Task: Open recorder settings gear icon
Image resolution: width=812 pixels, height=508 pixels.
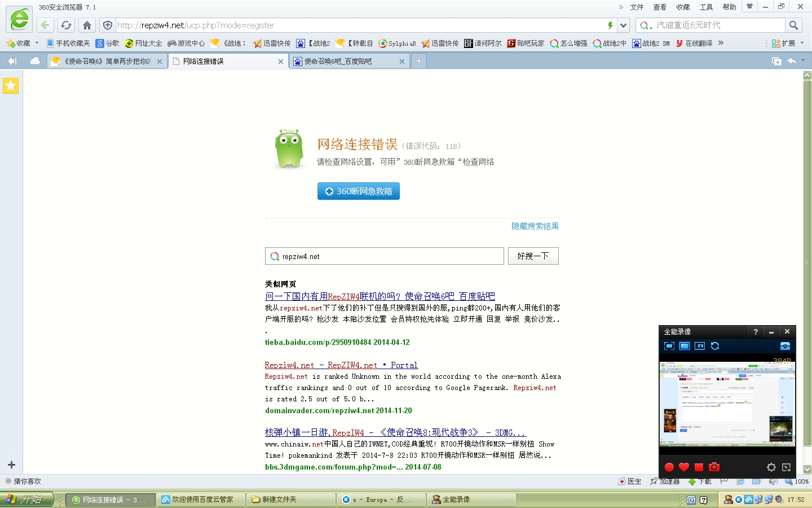Action: point(771,467)
